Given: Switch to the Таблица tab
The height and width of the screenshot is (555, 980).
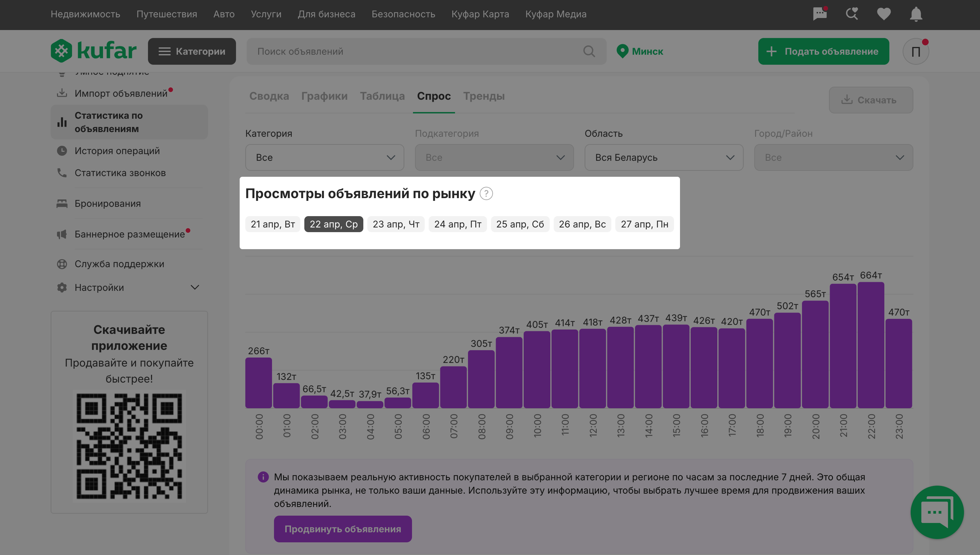Looking at the screenshot, I should [x=382, y=96].
